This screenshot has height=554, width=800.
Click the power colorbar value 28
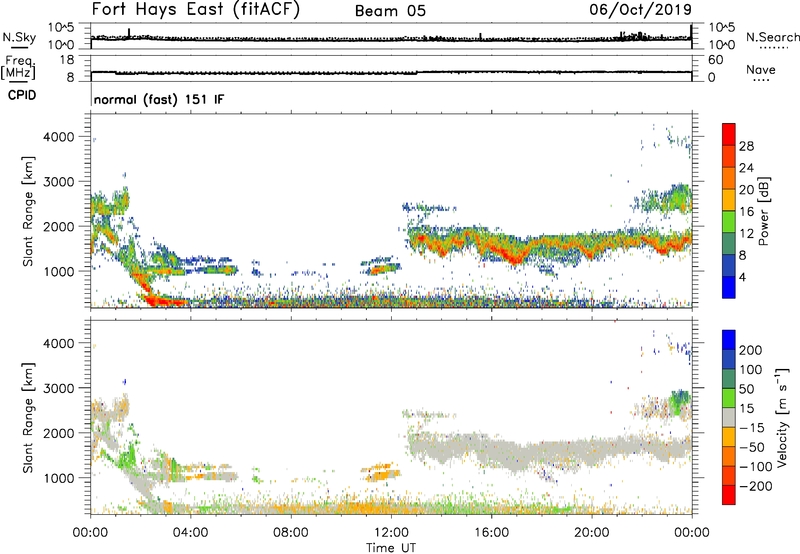[746, 146]
